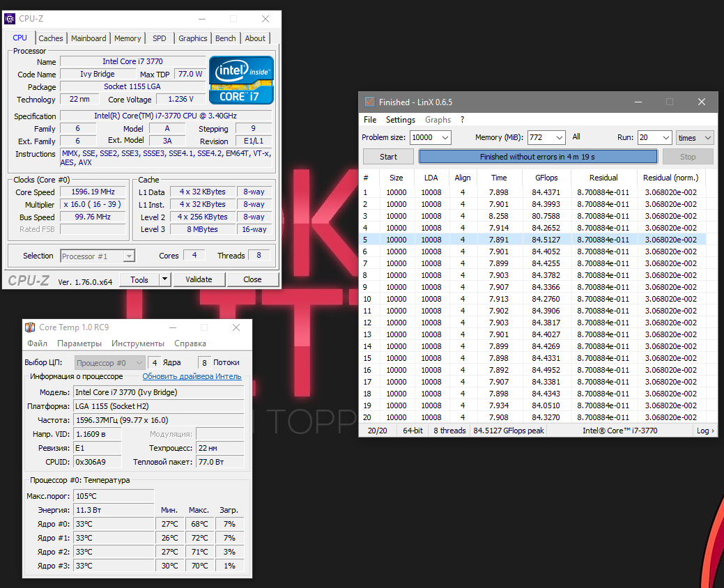
Task: Select the highlighted row 5 in LinX results
Action: [532, 240]
